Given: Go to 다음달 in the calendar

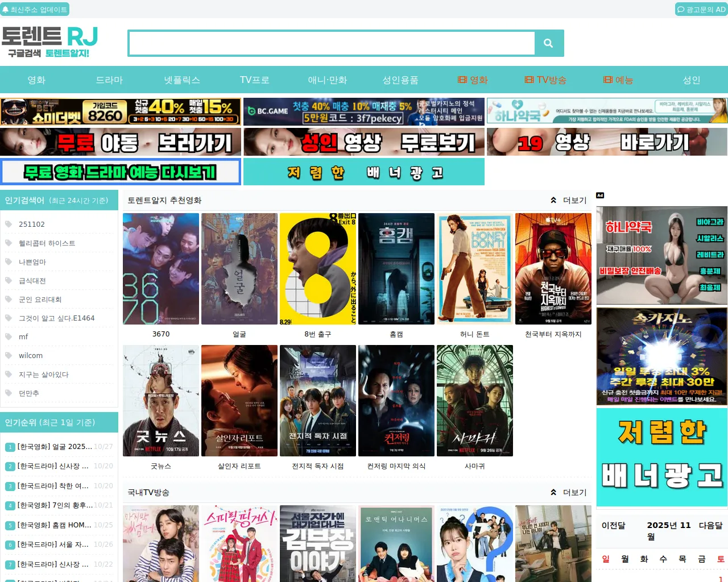Looking at the screenshot, I should (711, 526).
